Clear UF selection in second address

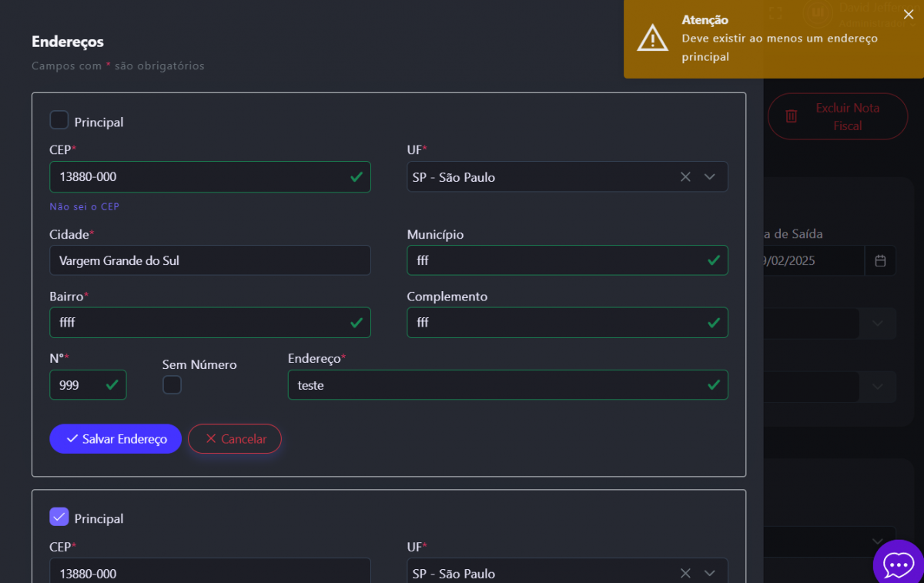685,573
